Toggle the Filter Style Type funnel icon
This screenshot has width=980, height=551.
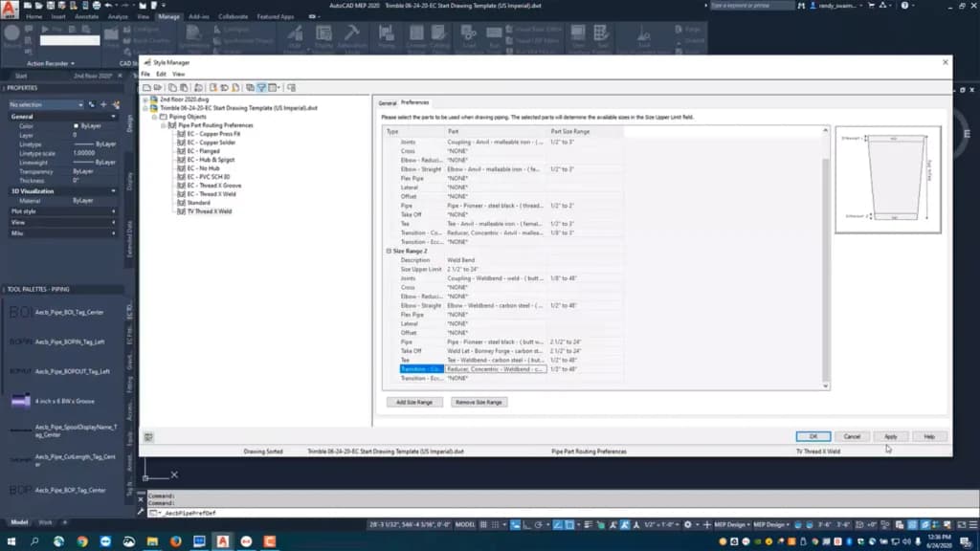pyautogui.click(x=261, y=88)
